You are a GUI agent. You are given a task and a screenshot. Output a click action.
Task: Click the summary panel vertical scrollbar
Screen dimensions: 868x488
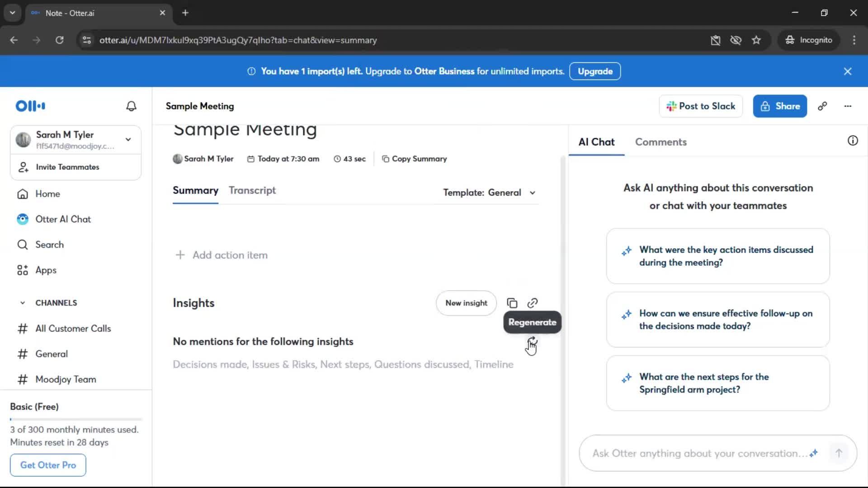[563, 321]
